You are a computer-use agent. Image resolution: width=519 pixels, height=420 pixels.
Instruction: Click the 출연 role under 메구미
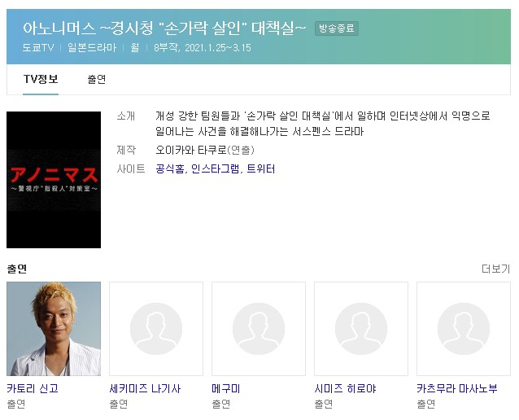click(x=221, y=404)
